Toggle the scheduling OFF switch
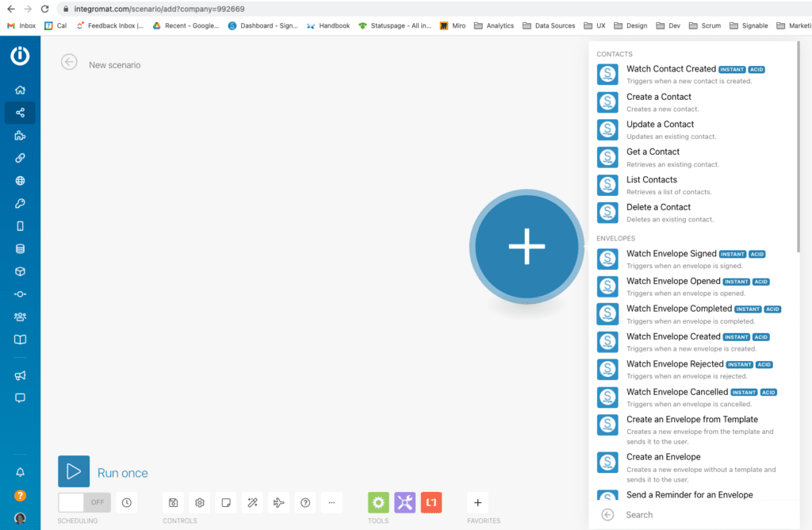This screenshot has height=530, width=812. point(84,502)
